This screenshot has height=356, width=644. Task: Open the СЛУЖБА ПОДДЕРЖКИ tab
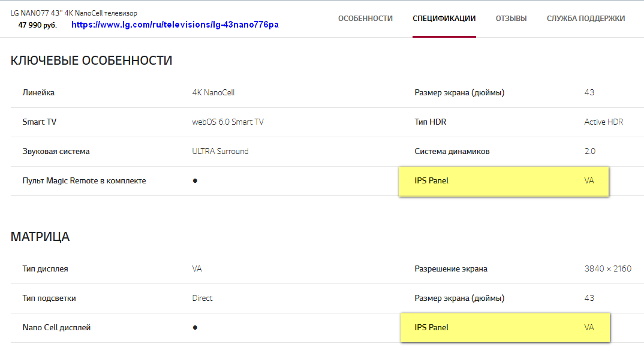pos(585,19)
